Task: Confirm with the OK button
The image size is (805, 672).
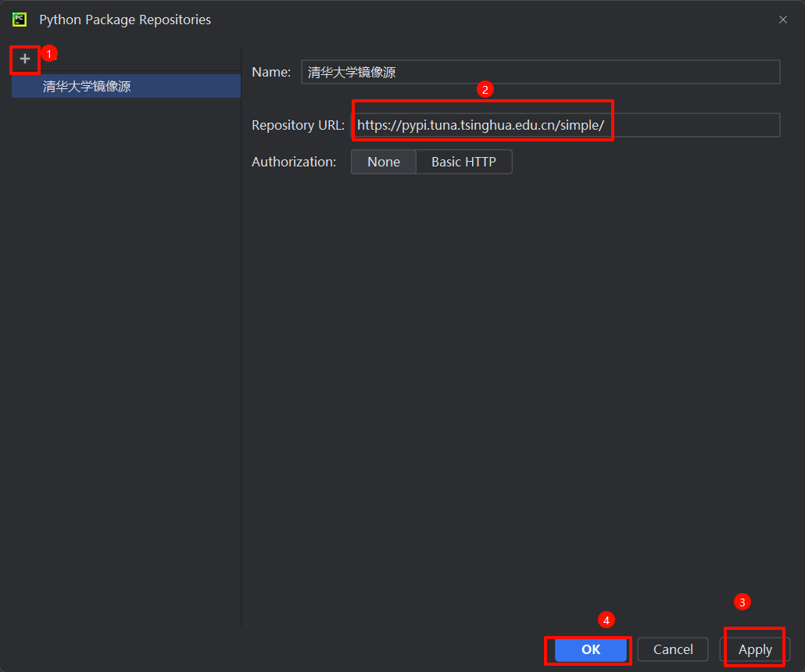Action: [x=591, y=649]
